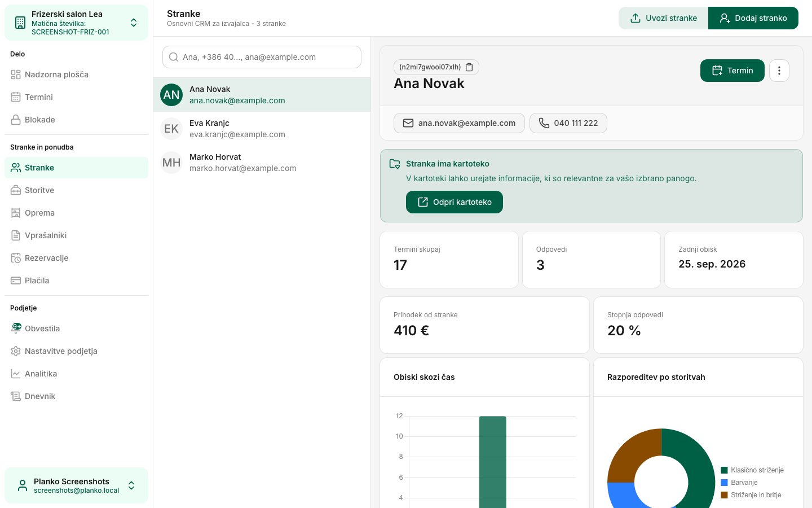The height and width of the screenshot is (508, 812).
Task: Click Uvozi stranke button
Action: [x=663, y=18]
